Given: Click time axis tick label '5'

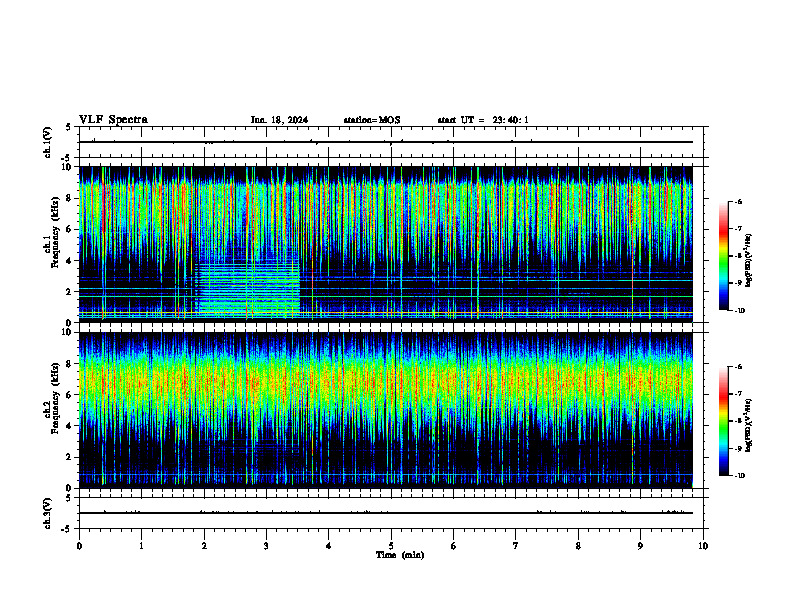Looking at the screenshot, I should tap(391, 546).
